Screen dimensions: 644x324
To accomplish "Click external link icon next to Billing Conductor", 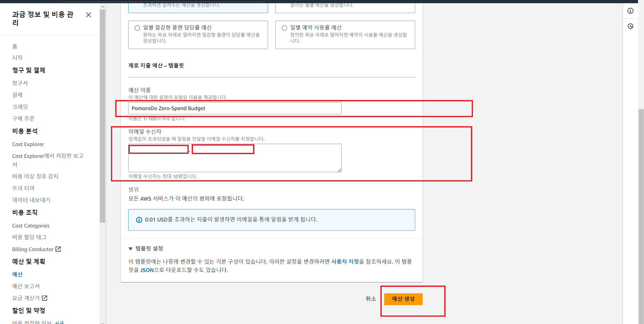I will point(58,249).
